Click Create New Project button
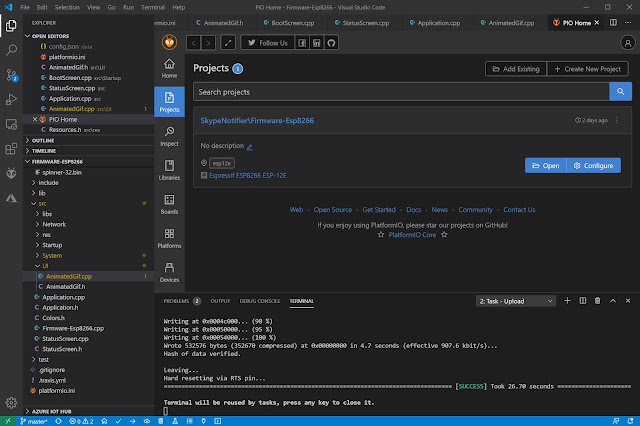This screenshot has height=426, width=640. coord(588,69)
